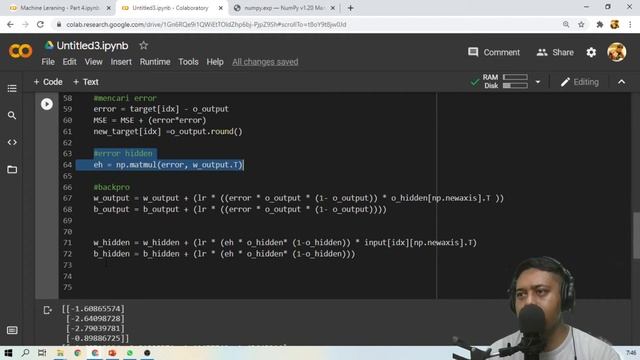
Task: Open the Windows Start menu
Action: [8, 353]
